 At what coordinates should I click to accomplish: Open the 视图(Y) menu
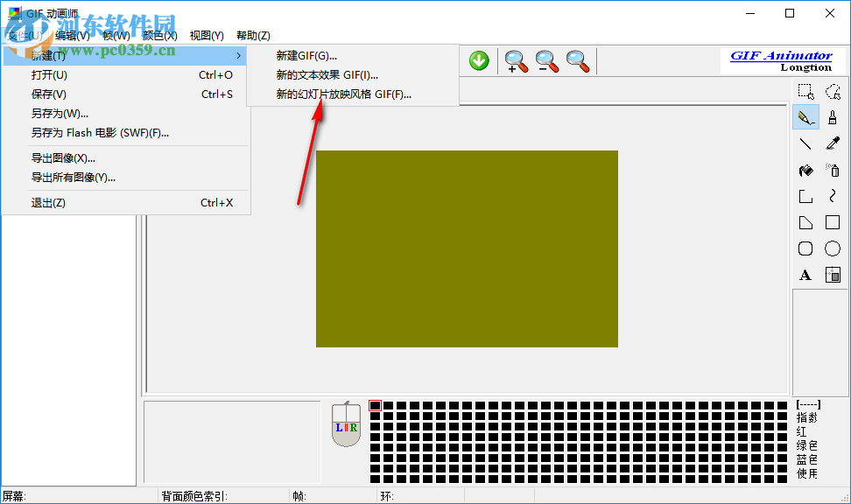(x=206, y=35)
